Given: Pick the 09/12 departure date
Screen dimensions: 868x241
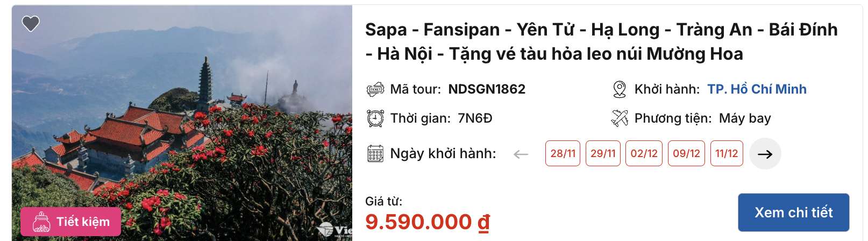Looking at the screenshot, I should pyautogui.click(x=686, y=153).
